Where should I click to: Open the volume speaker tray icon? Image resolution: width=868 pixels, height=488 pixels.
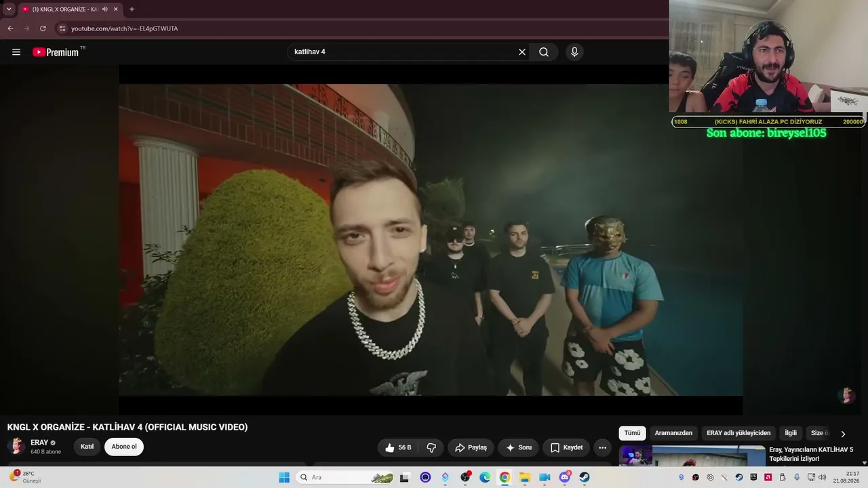[x=823, y=477]
